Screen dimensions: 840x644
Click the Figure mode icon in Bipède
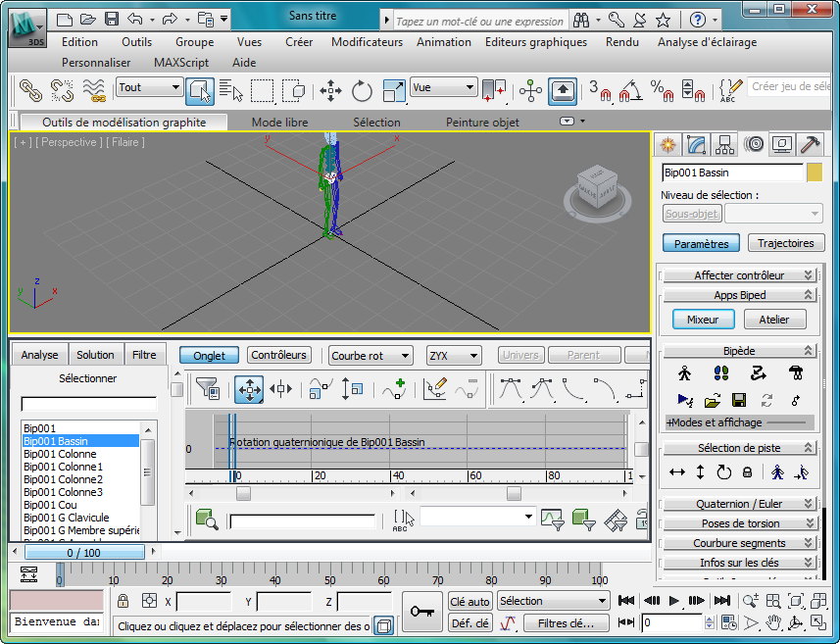pos(684,373)
